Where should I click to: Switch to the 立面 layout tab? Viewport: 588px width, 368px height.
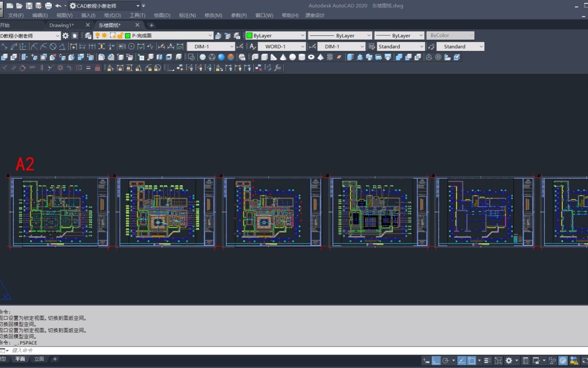[39, 359]
